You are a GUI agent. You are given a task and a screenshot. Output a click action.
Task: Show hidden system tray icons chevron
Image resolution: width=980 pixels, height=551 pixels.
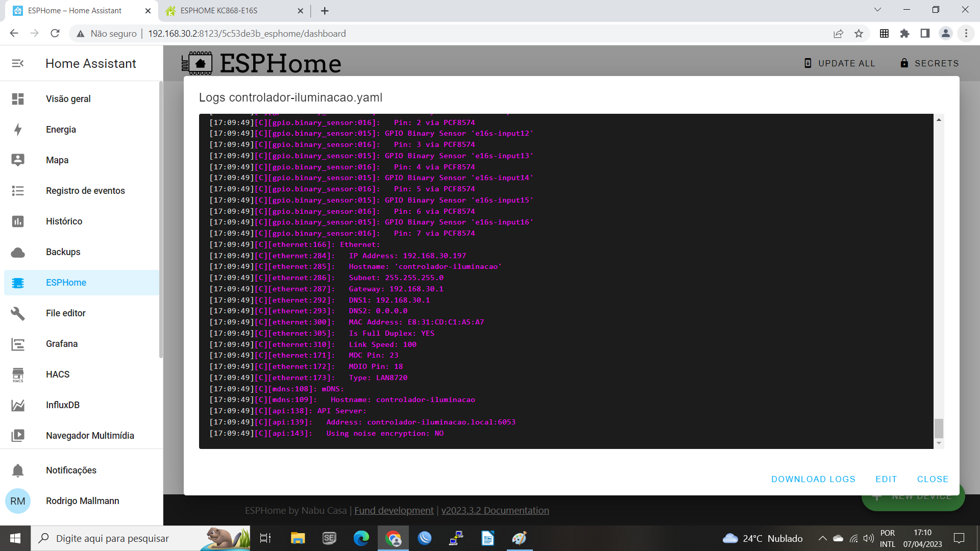point(822,538)
